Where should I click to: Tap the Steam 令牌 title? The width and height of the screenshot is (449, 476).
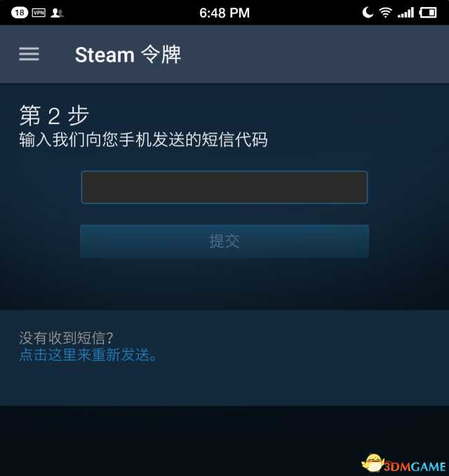click(128, 55)
